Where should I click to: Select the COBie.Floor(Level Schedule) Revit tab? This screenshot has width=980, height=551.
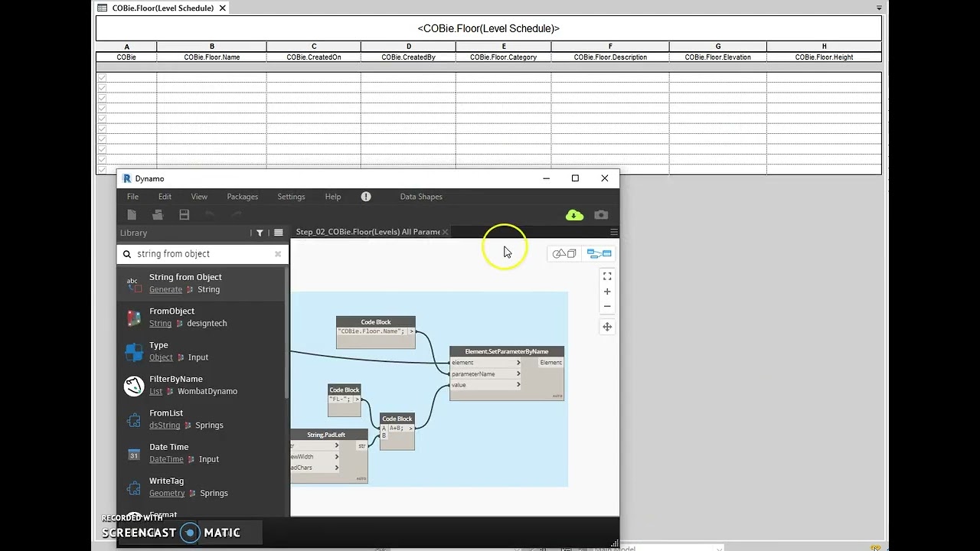163,8
